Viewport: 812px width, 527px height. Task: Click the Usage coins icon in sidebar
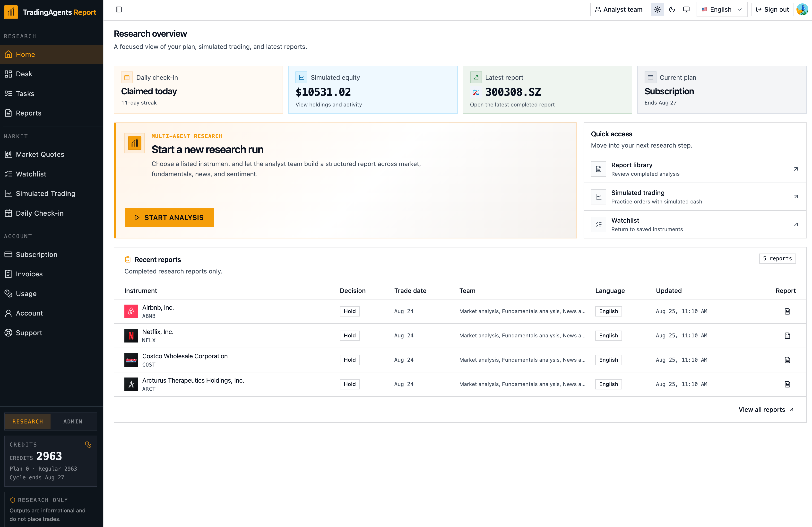pos(8,294)
